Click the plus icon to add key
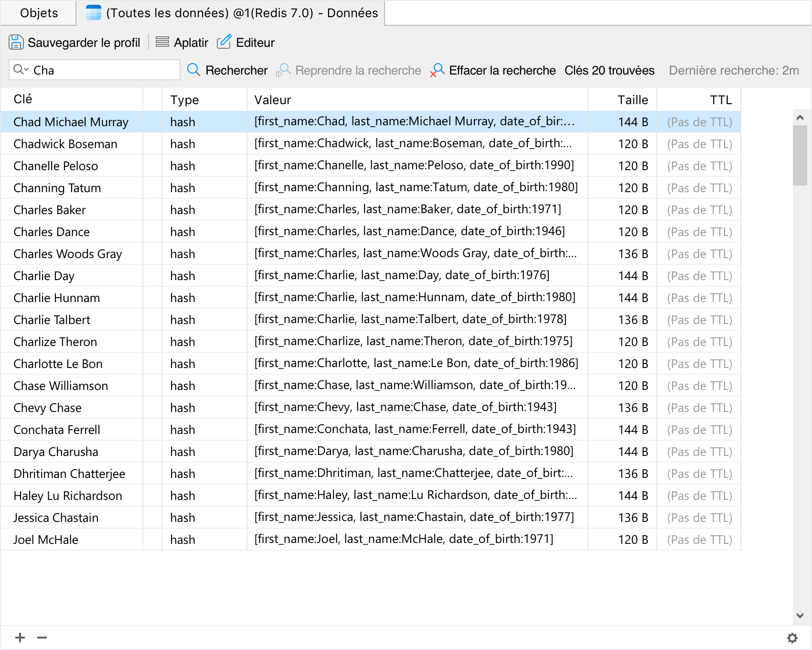Screen dimensions: 812x650 [20, 638]
